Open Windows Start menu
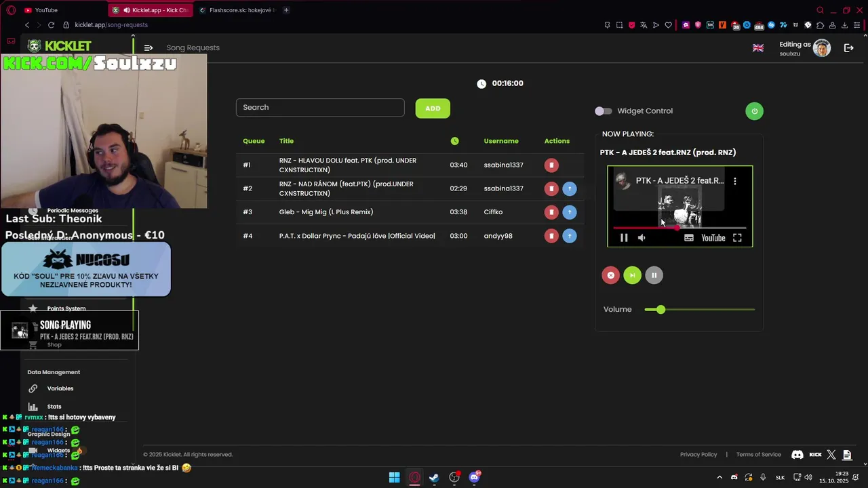Viewport: 868px width, 488px height. 394,477
